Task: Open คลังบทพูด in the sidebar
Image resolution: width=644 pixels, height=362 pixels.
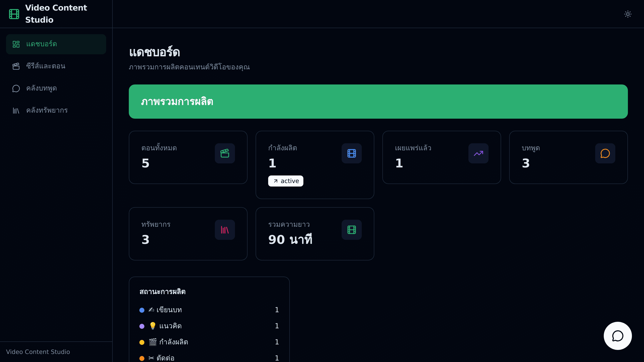Action: (56, 88)
